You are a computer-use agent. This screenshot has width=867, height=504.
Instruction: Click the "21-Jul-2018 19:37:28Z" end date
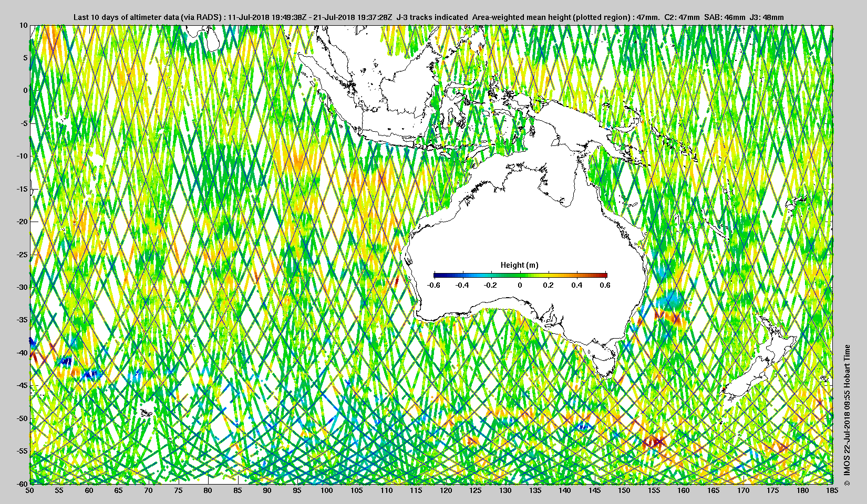[x=352, y=17]
